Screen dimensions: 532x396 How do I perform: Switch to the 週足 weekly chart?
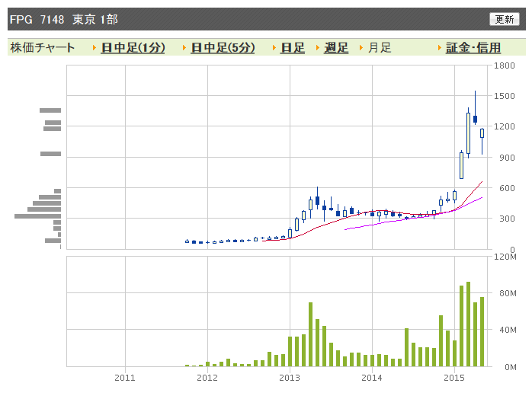click(x=336, y=47)
